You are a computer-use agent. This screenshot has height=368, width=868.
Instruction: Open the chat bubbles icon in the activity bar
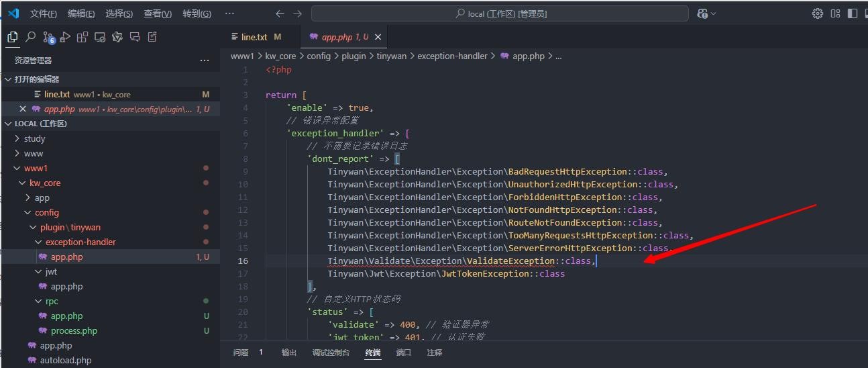135,38
